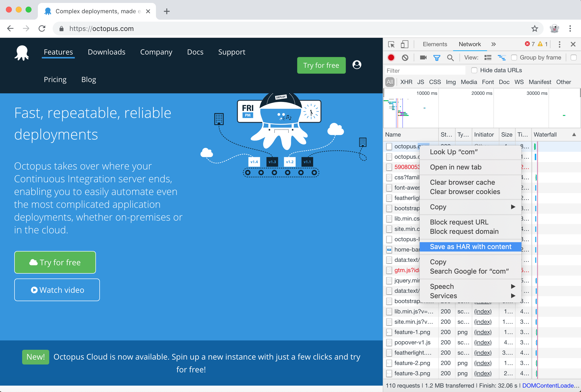Toggle the network filter funnel icon
The height and width of the screenshot is (392, 581).
click(x=437, y=58)
